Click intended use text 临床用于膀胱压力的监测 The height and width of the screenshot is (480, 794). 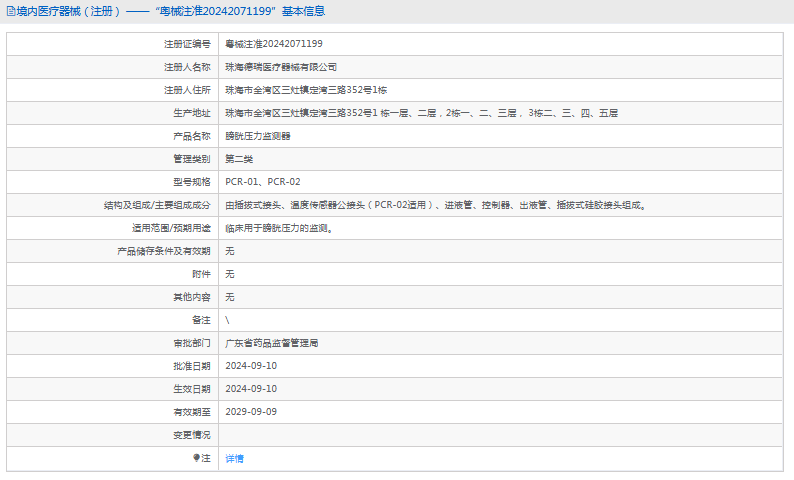pos(279,228)
